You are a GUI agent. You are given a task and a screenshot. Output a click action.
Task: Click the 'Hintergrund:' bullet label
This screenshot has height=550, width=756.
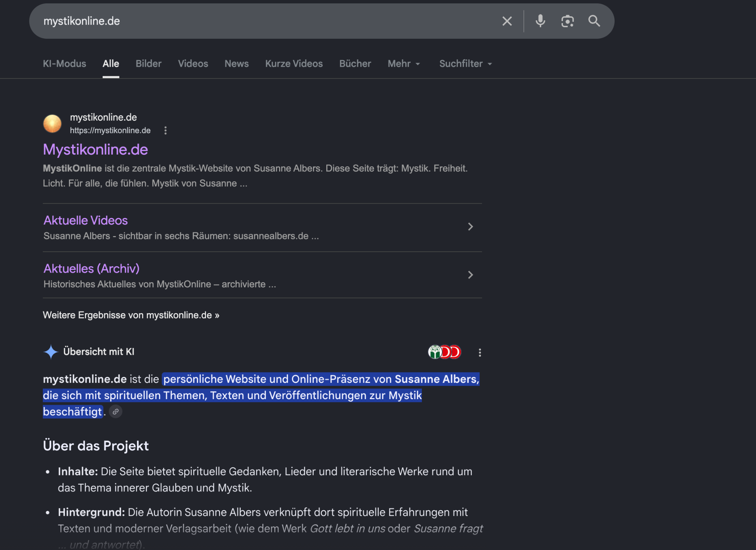point(92,512)
